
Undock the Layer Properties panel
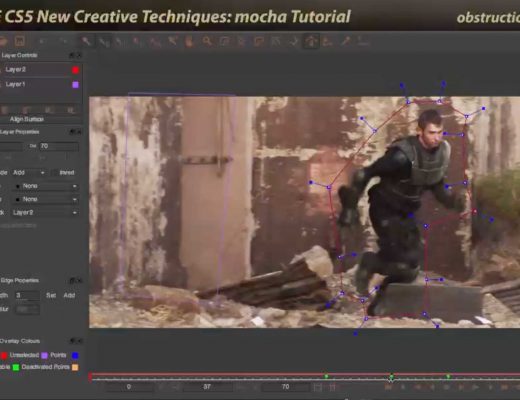72,132
